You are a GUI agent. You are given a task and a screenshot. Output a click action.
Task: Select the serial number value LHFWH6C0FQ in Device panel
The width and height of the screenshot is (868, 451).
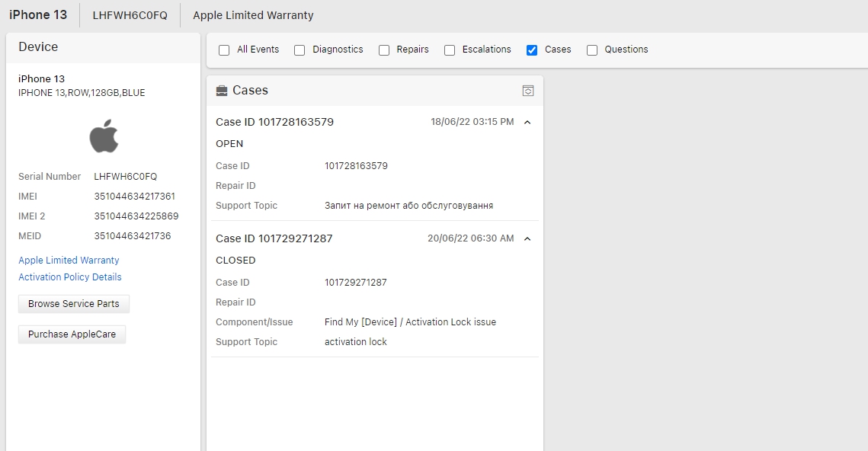tap(126, 177)
